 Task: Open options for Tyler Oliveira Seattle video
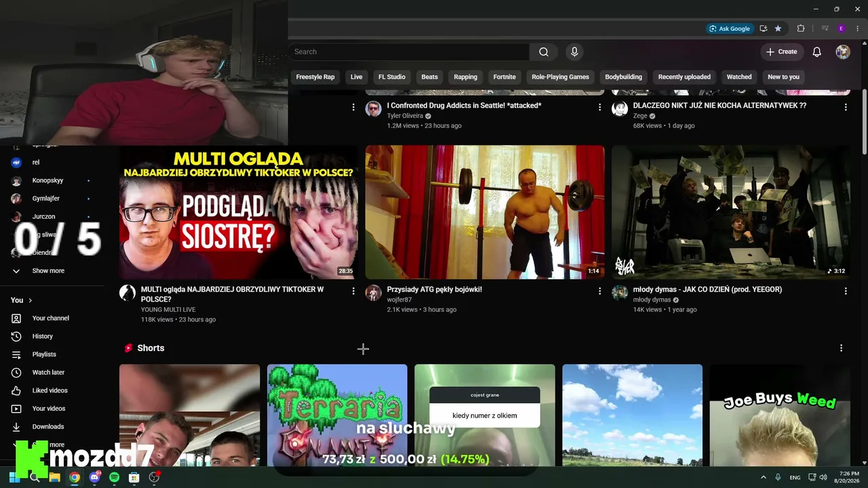(x=599, y=107)
